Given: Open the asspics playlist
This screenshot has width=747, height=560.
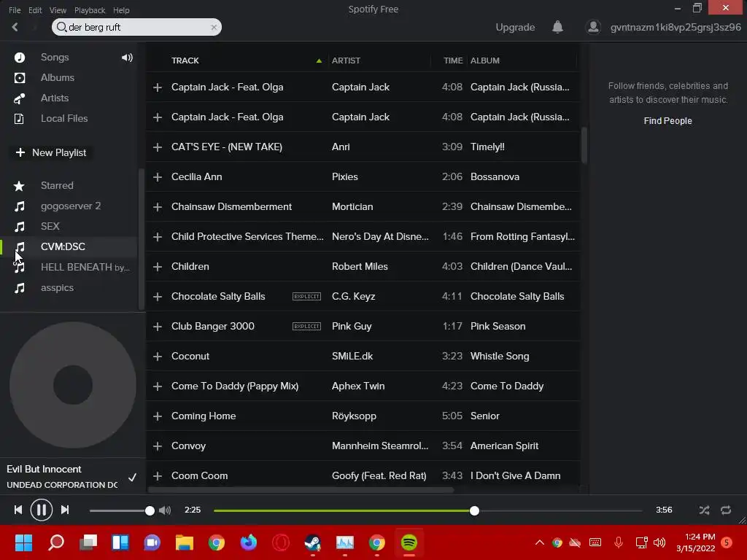Looking at the screenshot, I should click(x=57, y=287).
